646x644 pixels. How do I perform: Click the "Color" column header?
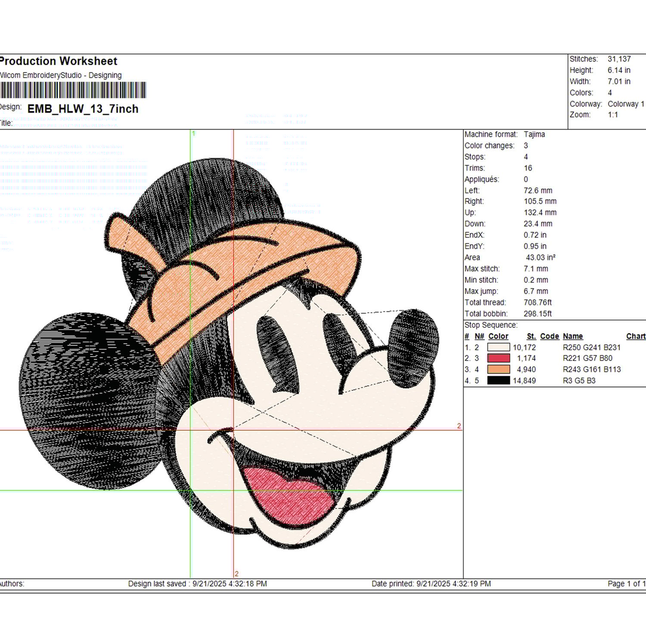(498, 336)
